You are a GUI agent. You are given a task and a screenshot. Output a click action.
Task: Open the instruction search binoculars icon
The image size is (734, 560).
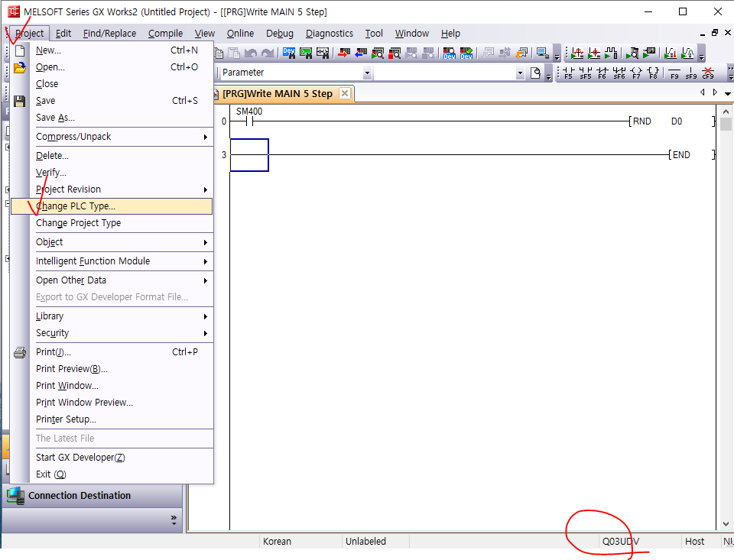(x=306, y=53)
